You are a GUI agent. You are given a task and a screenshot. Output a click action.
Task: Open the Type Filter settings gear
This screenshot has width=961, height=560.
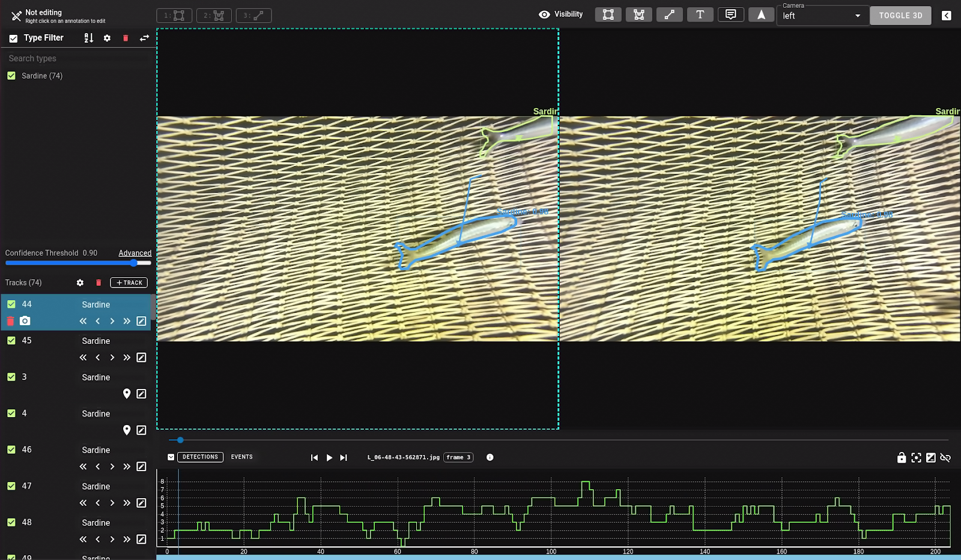[x=107, y=38]
